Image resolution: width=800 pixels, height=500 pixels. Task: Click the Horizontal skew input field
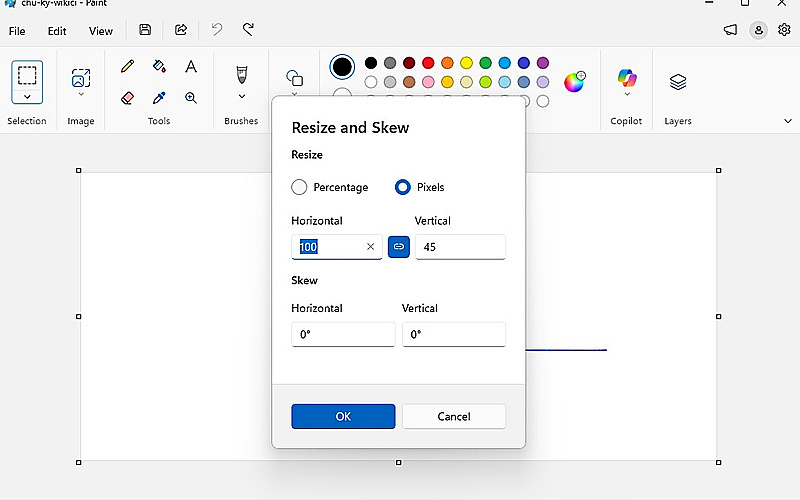point(343,334)
